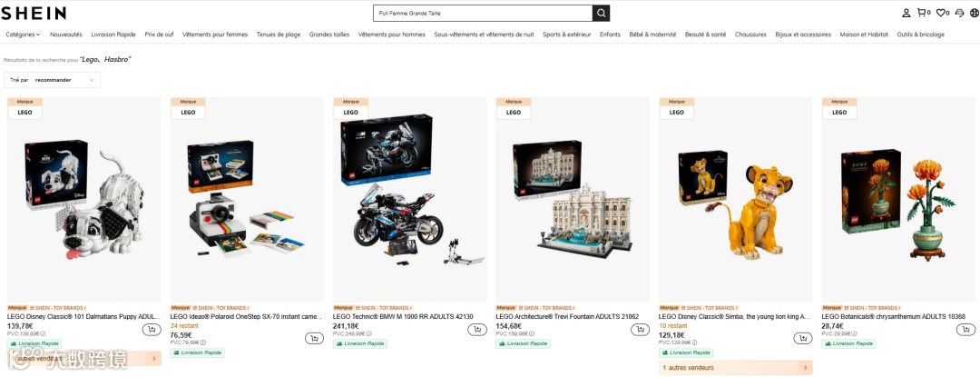Add the Dalmatians Puppy set to cart
This screenshot has height=377, width=980.
tap(151, 330)
